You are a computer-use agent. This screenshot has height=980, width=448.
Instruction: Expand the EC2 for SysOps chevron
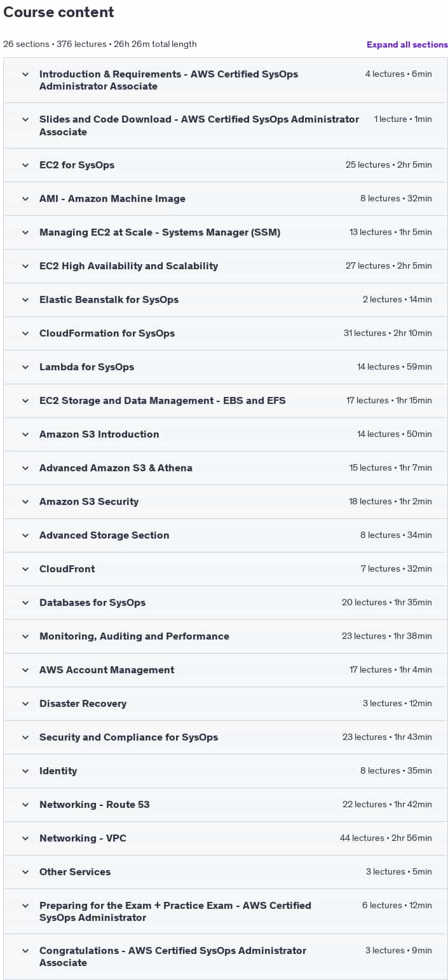coord(25,165)
